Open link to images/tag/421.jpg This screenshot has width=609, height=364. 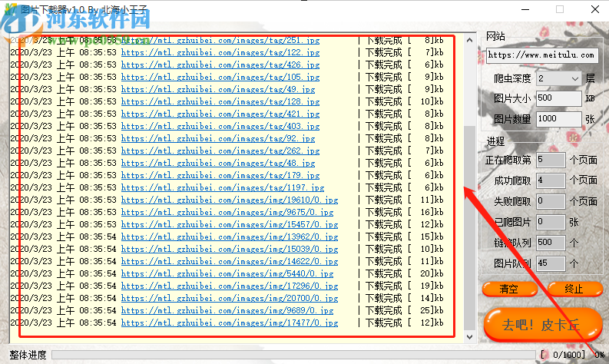coord(220,114)
